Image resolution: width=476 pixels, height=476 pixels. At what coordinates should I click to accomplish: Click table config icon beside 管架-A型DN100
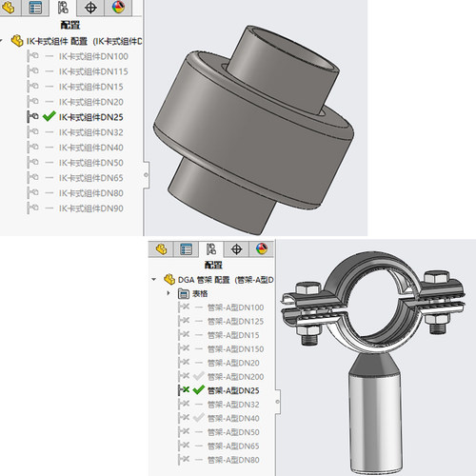pyautogui.click(x=184, y=307)
